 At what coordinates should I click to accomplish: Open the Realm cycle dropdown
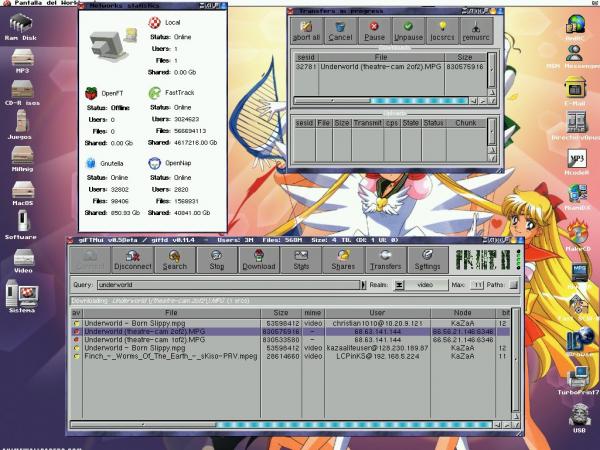(x=421, y=285)
